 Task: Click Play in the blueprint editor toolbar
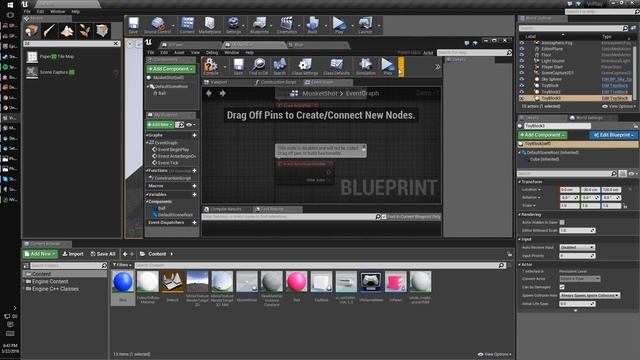(387, 67)
